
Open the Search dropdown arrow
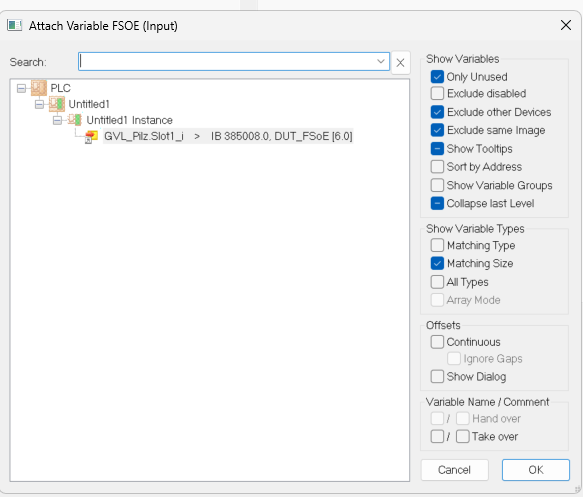381,61
